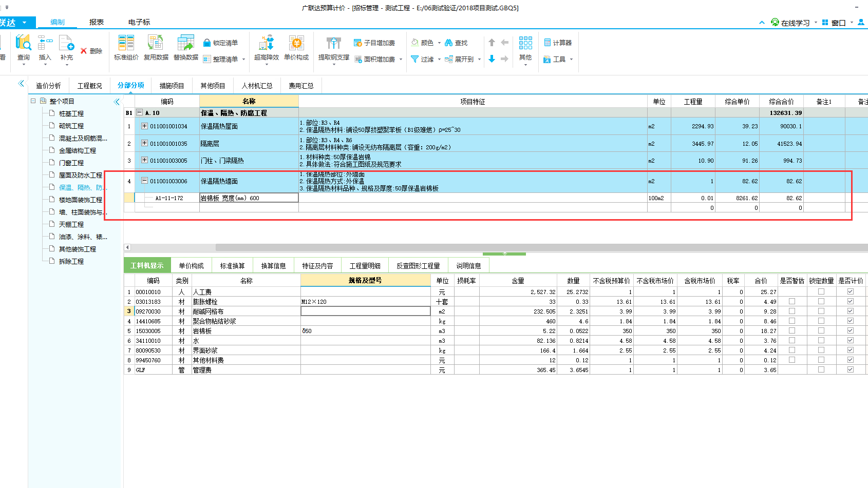Open the 人材机汇总 tab

(257, 86)
